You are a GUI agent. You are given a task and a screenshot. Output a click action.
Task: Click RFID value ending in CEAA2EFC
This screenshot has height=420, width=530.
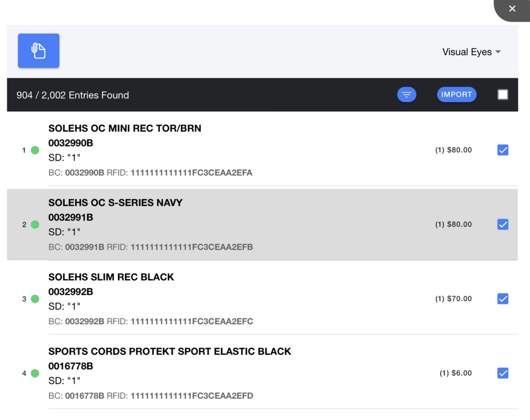[192, 322]
